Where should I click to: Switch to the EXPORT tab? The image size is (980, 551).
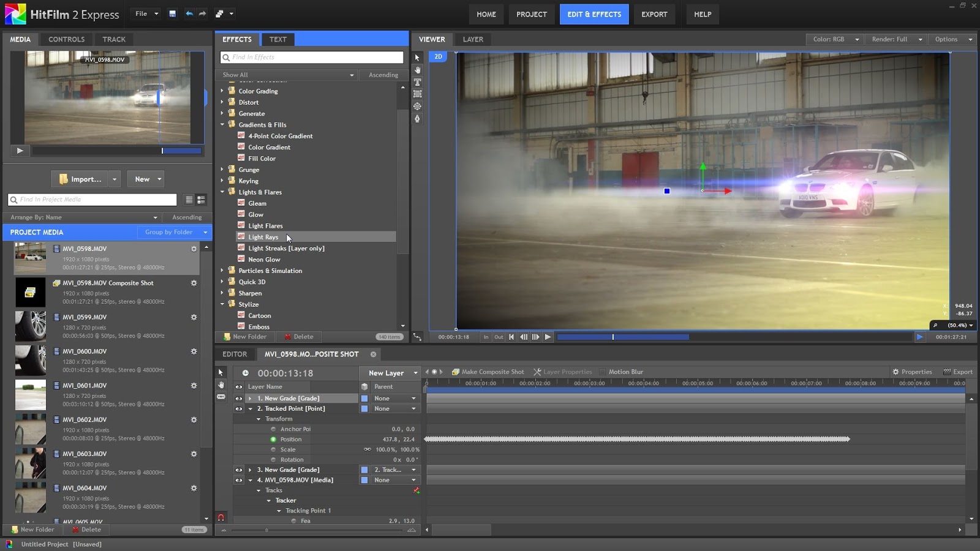click(654, 14)
